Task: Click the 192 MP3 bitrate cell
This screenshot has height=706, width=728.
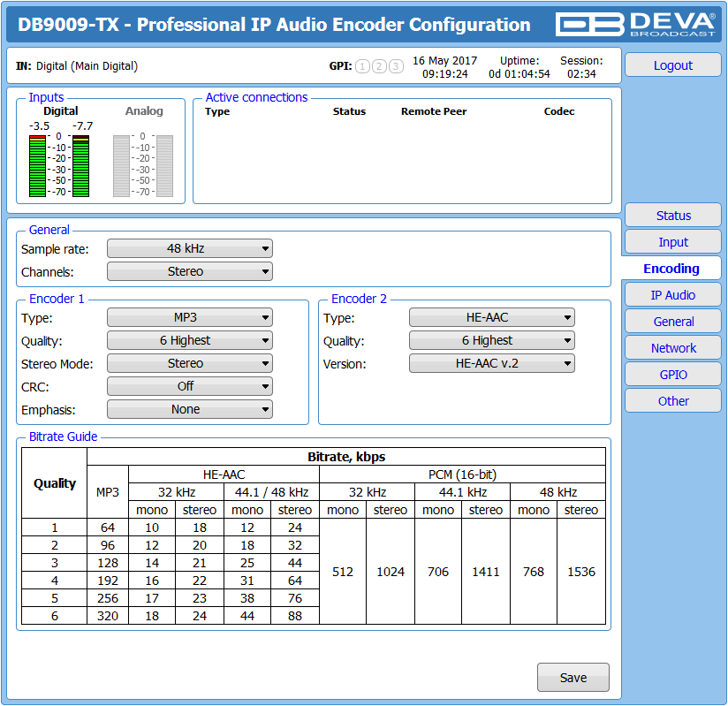Action: [108, 581]
